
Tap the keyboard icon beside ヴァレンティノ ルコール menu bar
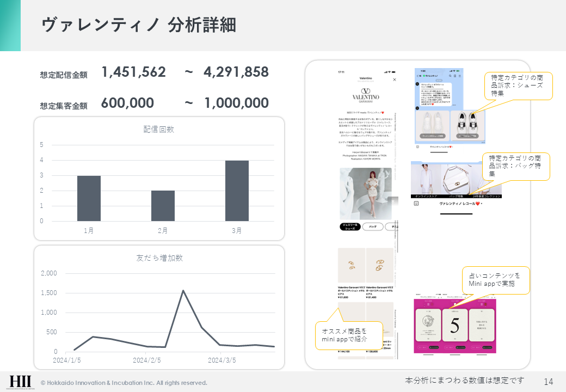coord(416,204)
